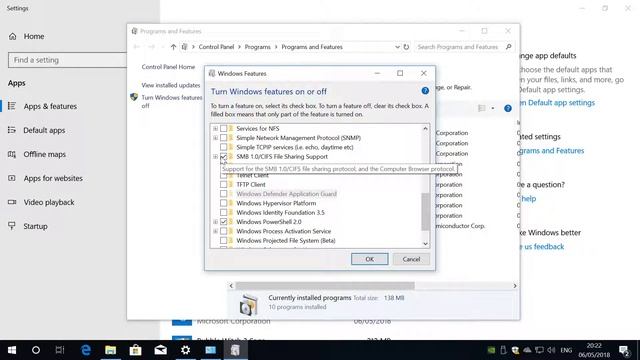Click the Windows Start button
The image size is (640, 360).
pos(12,350)
